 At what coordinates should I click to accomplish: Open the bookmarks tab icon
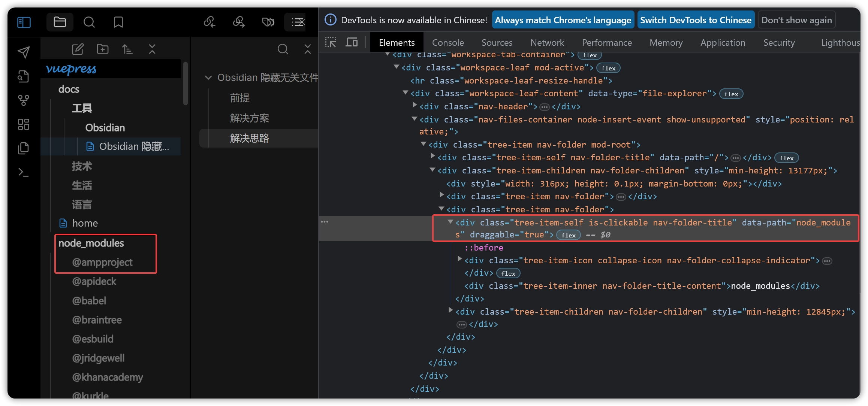[x=118, y=22]
